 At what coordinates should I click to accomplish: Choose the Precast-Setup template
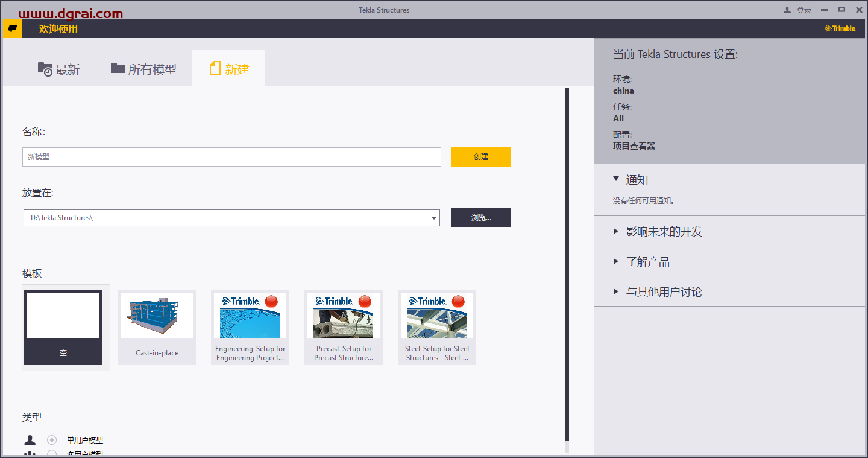coord(344,328)
